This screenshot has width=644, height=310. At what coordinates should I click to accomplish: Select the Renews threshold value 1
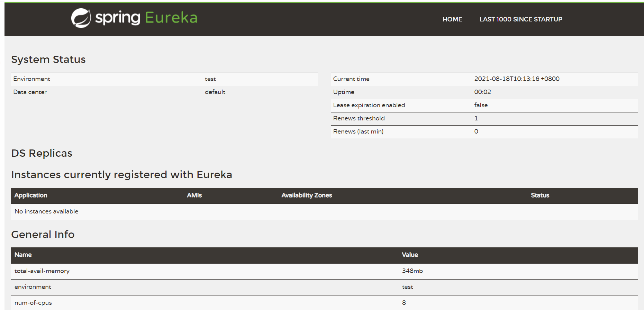click(476, 118)
